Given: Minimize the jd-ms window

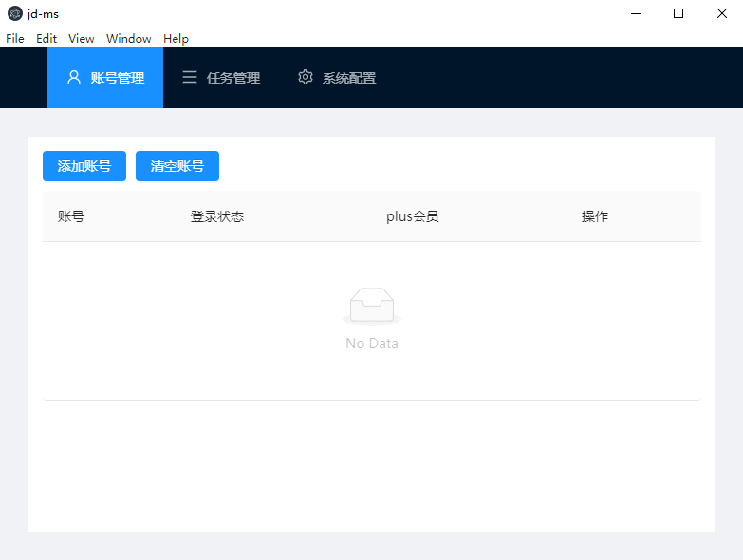Looking at the screenshot, I should tap(635, 13).
